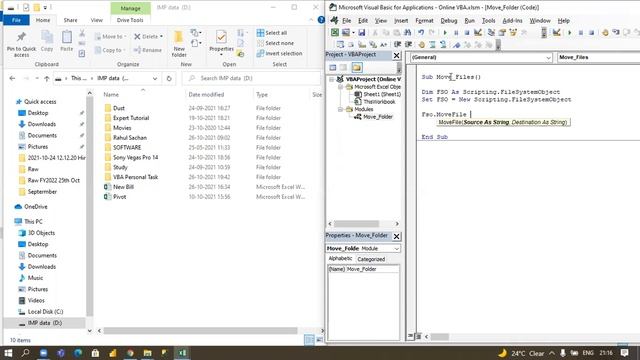Open the Insert UserForm dropdown arrow
Screen dimensions: 640x360
click(353, 33)
